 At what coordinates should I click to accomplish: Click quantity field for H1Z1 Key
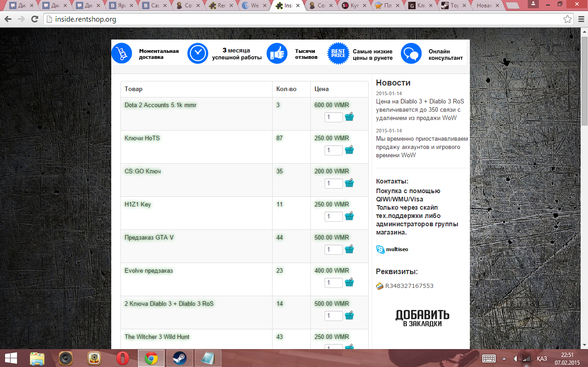coord(334,217)
